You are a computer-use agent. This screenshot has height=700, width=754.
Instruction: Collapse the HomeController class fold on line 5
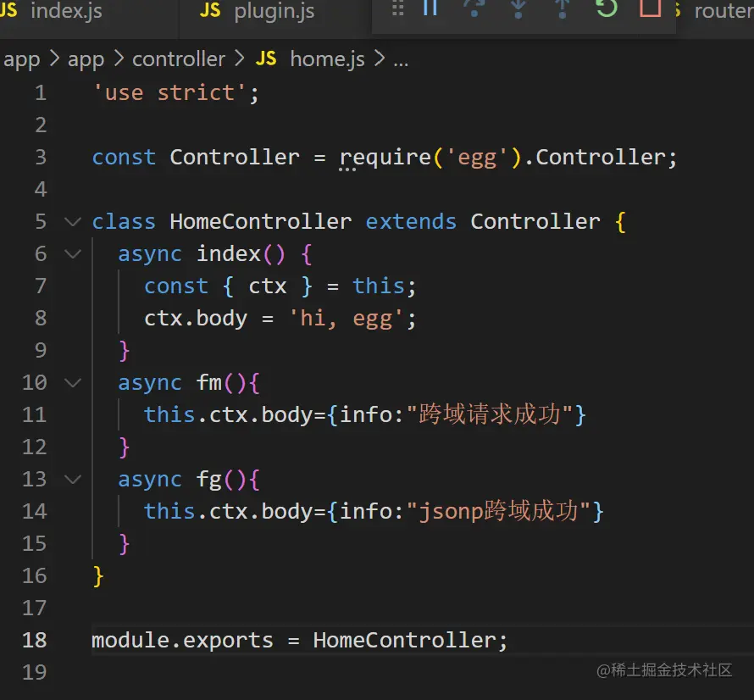click(x=73, y=222)
